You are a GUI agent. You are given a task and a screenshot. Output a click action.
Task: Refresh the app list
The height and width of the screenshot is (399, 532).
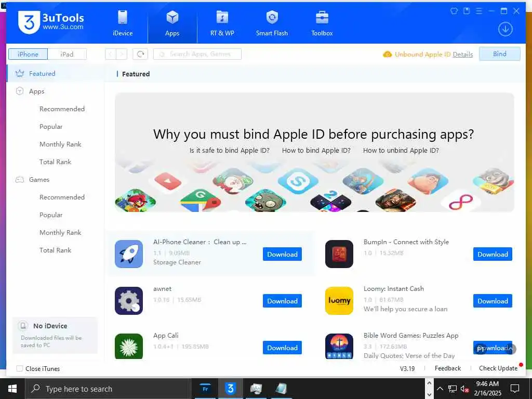tap(140, 54)
